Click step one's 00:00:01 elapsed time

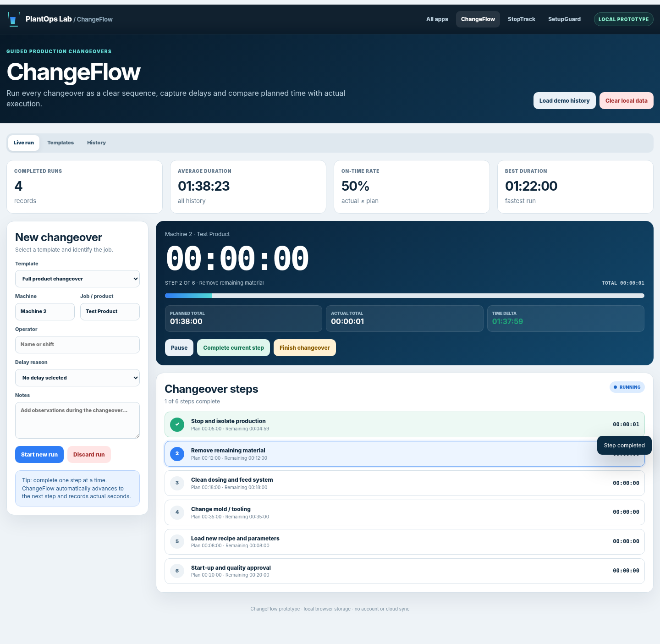point(626,424)
